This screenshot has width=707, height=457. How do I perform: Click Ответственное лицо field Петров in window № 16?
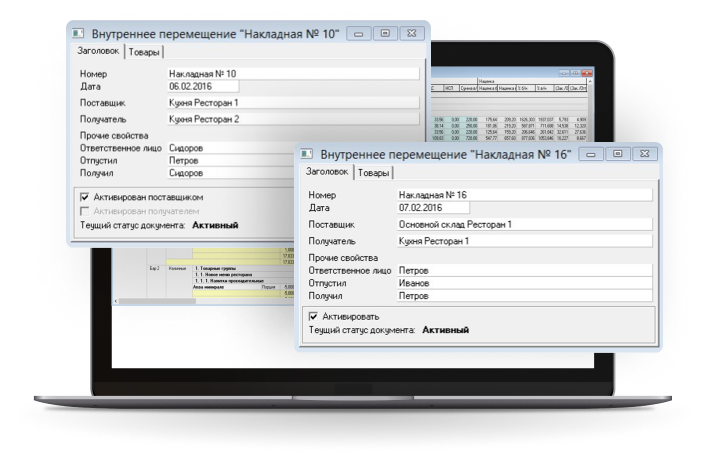(x=525, y=270)
